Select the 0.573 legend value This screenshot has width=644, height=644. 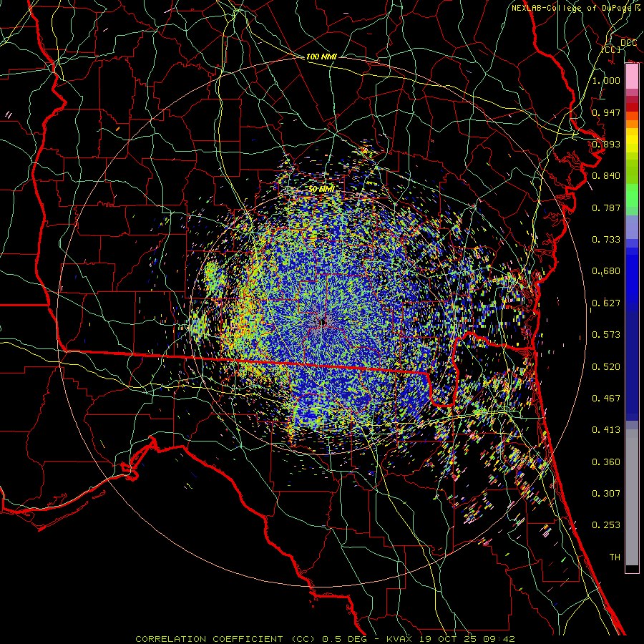point(606,335)
